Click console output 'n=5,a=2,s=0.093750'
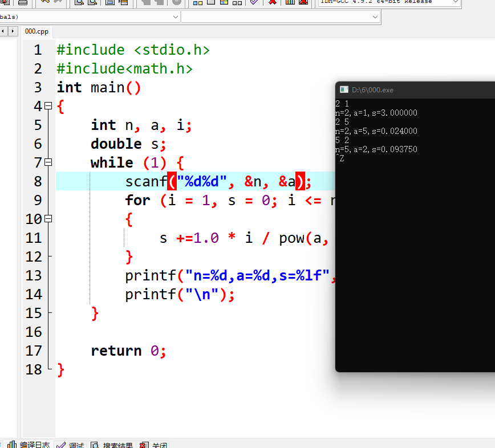Screen dimensions: 495x448 (x=376, y=149)
